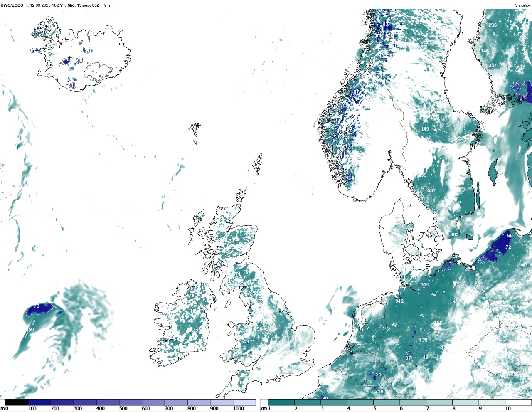
Task: Click the 'm' unit label on the legend
Action: [x=2, y=409]
